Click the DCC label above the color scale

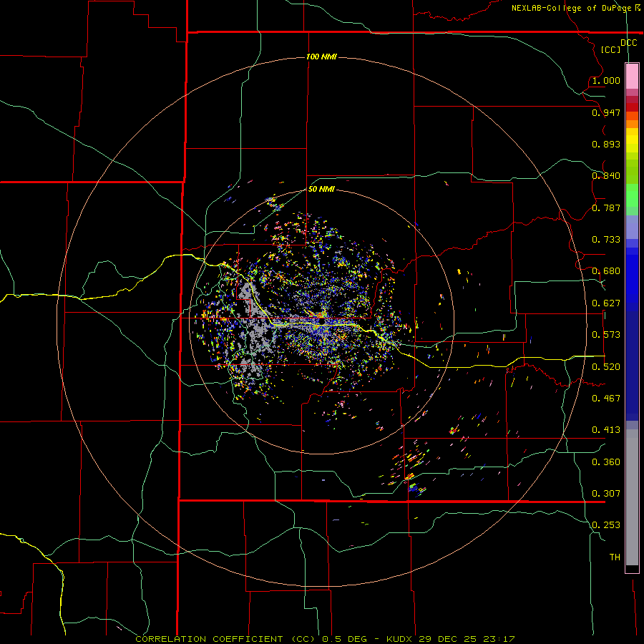628,43
